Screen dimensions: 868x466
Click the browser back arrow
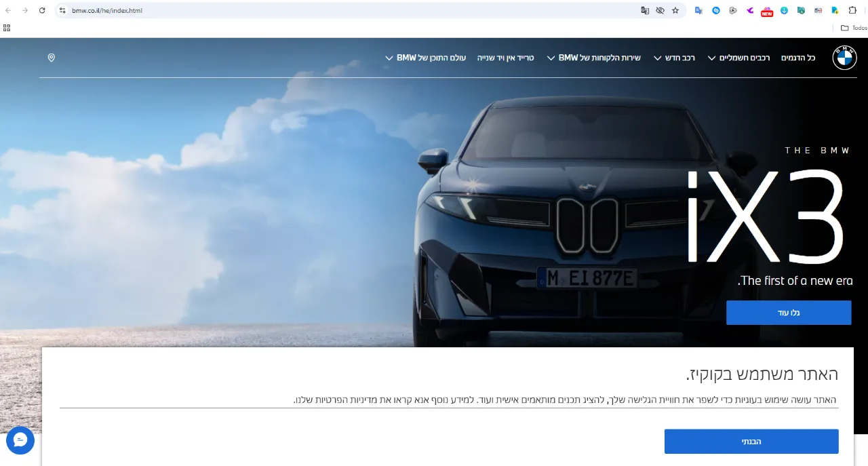8,10
